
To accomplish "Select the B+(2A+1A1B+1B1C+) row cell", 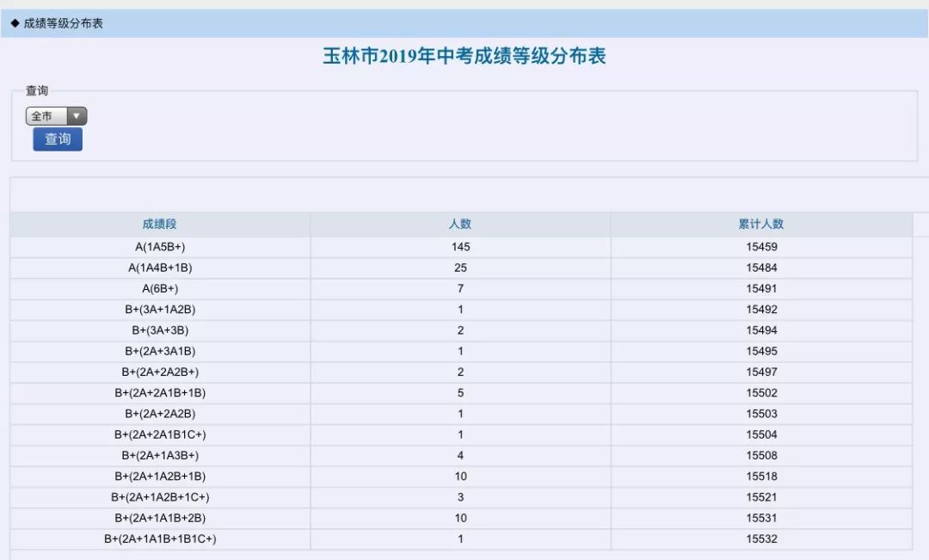I will point(160,538).
